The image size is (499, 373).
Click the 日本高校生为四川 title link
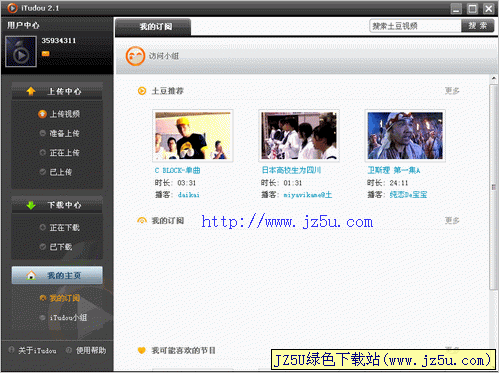point(291,170)
